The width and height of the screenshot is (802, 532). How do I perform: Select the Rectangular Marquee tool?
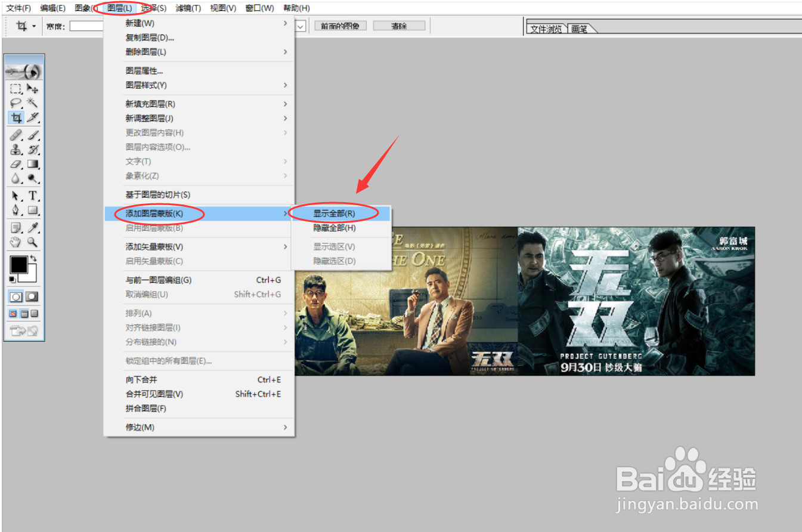[x=16, y=89]
